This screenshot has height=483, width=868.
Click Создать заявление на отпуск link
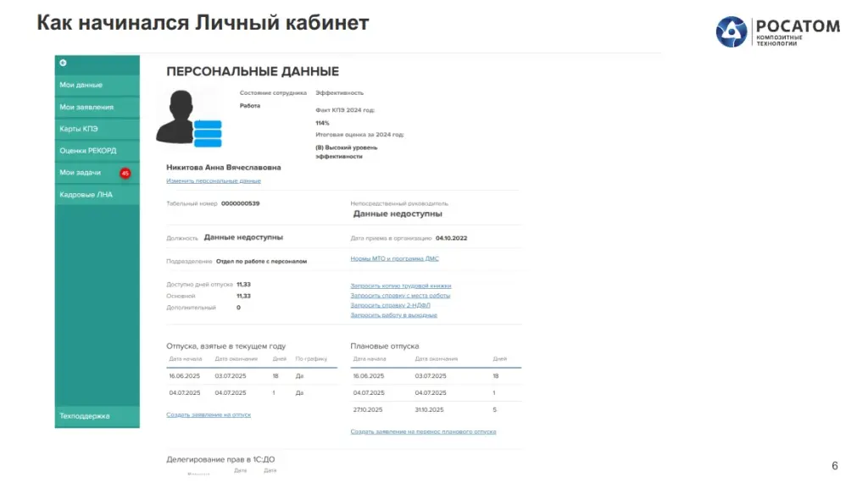209,414
